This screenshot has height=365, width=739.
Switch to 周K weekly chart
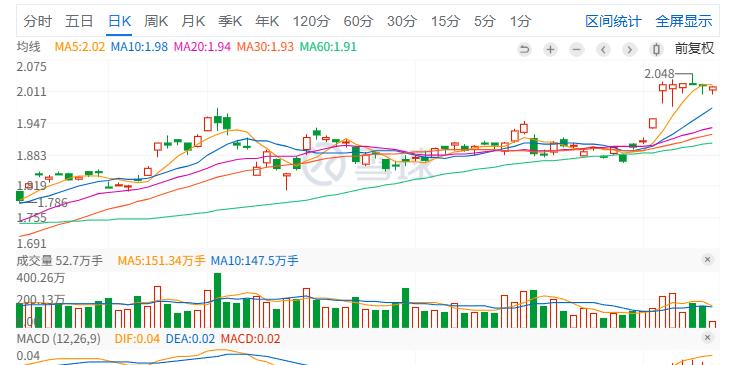click(156, 21)
